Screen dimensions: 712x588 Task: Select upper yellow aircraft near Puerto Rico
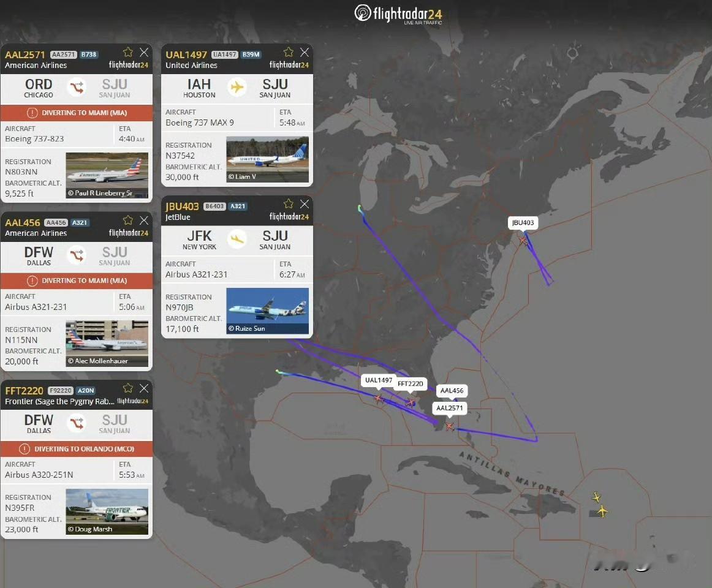pos(596,497)
